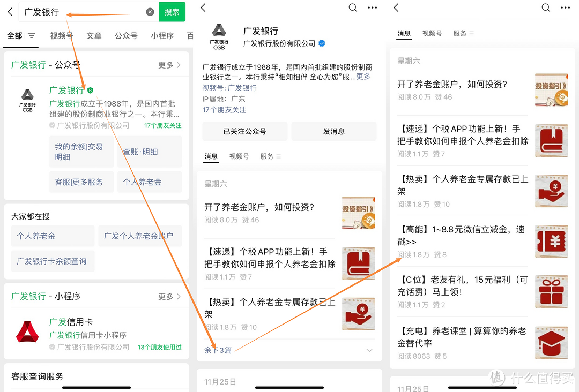Tap the 广发银行 CGB profile avatar
The width and height of the screenshot is (579, 392).
tap(219, 36)
